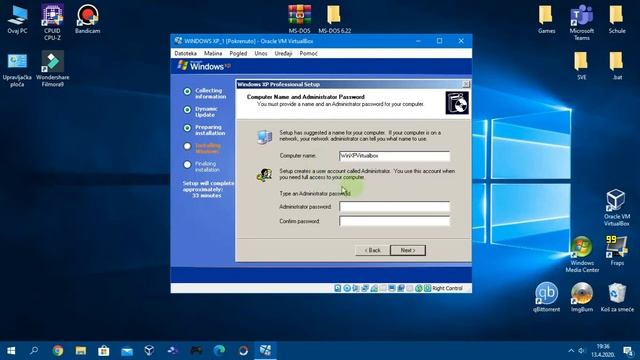Click the display icon in VirtualBox status bar
This screenshot has height=360, width=640.
click(392, 288)
